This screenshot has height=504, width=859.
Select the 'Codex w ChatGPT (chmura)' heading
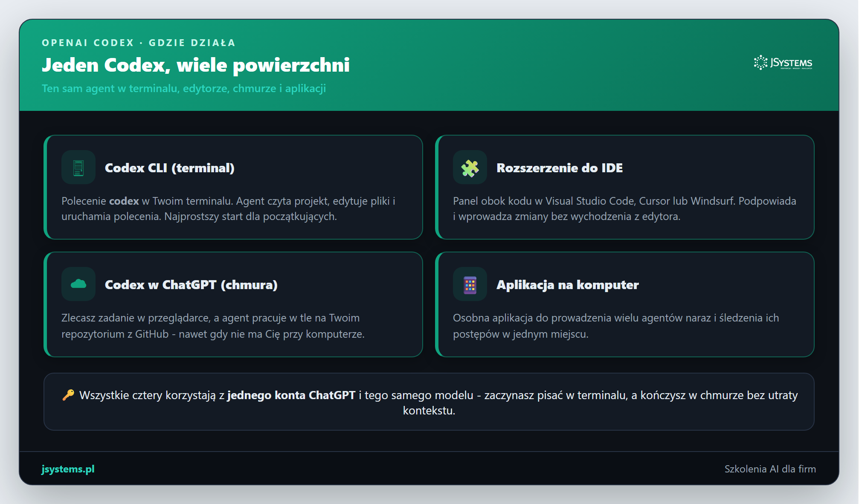coord(191,284)
